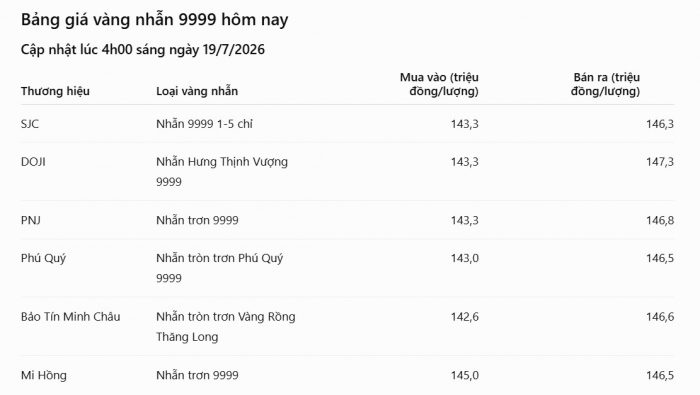Click the Mua vào column header
Screen dimensions: 700x395
(x=439, y=84)
